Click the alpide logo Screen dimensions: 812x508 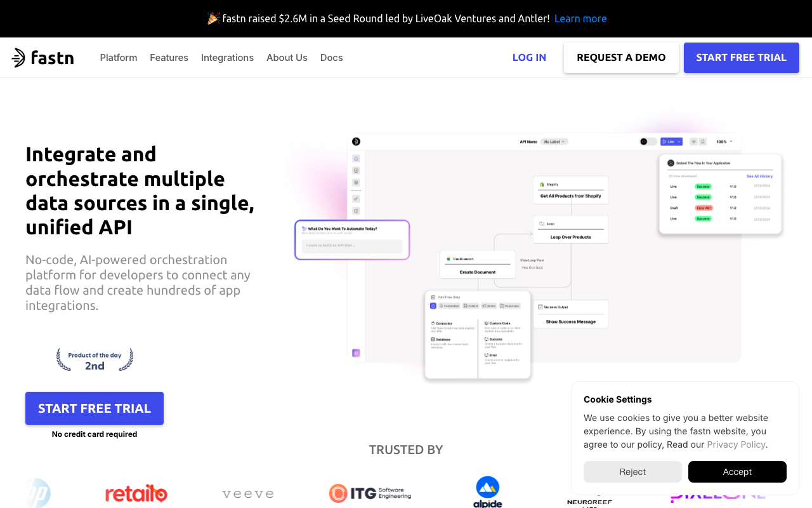(x=487, y=492)
